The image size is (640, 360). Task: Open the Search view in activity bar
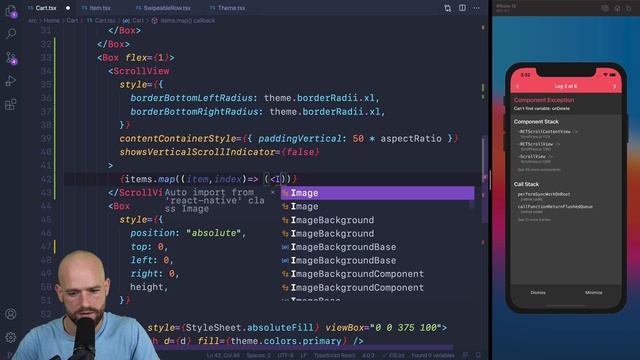(11, 34)
